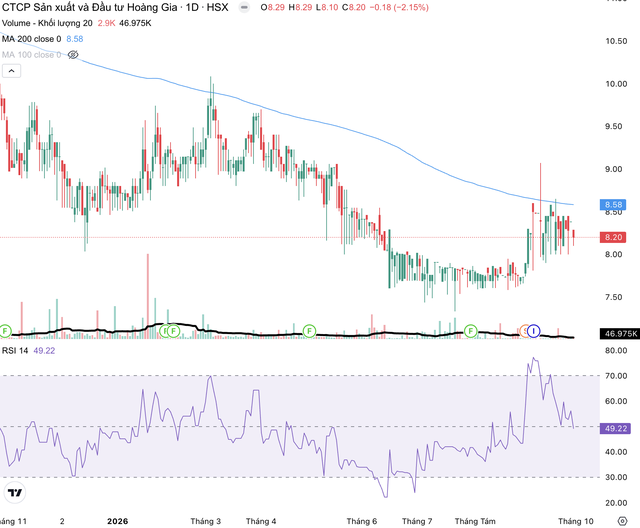Click the 70.00 RSI scale label

[616, 376]
